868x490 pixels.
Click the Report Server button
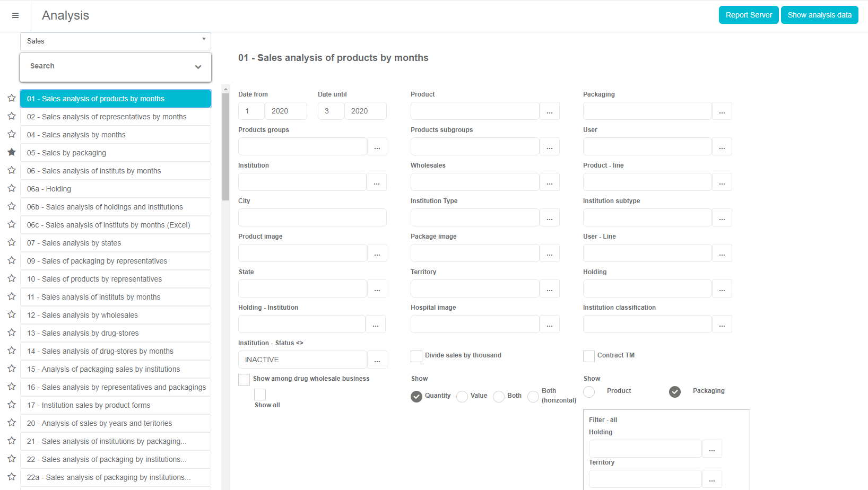(749, 15)
